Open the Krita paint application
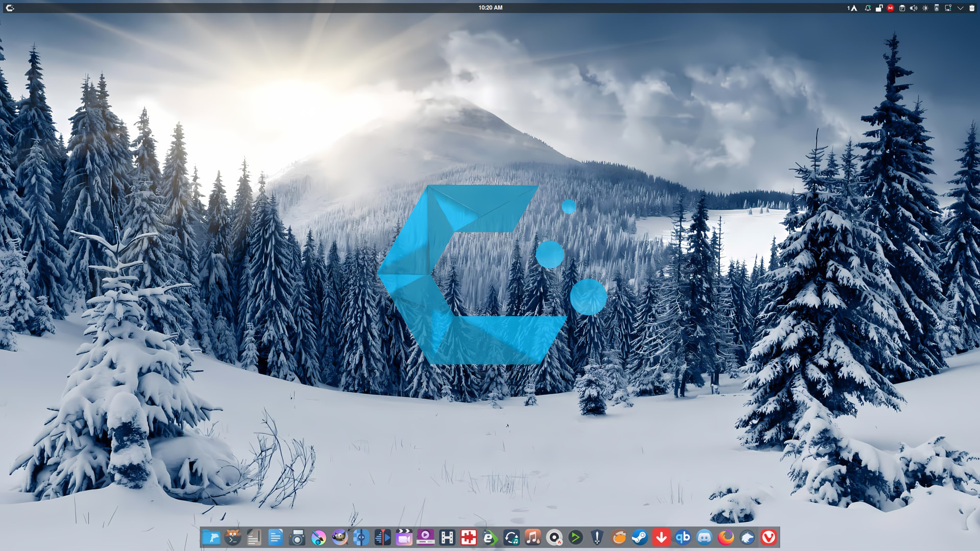980x551 pixels. click(x=318, y=537)
